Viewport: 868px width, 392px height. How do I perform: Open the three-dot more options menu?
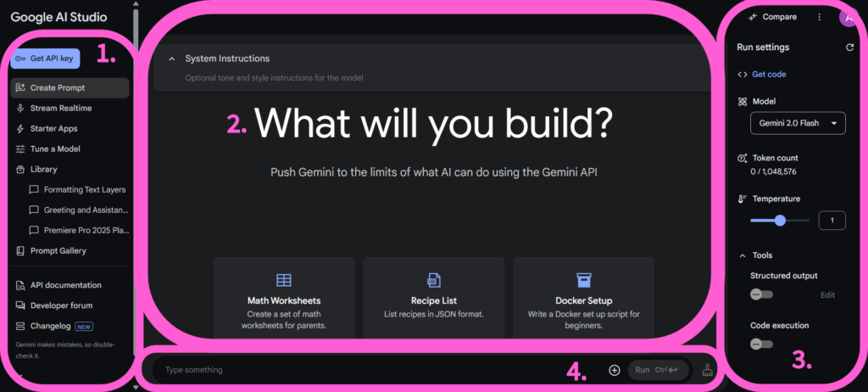tap(820, 17)
